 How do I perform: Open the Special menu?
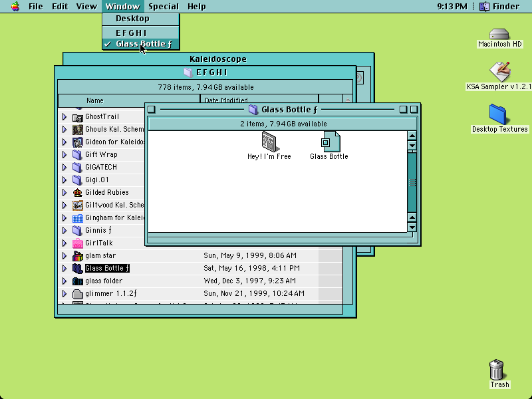(164, 6)
